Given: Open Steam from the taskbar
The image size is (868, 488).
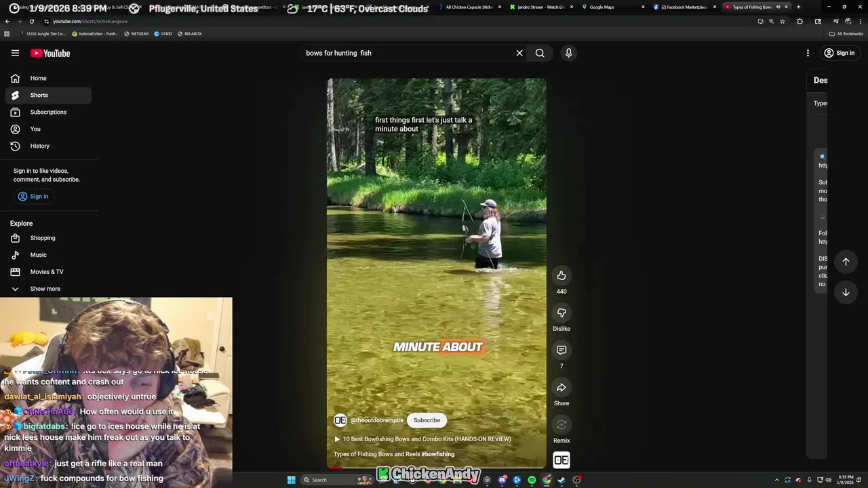Looking at the screenshot, I should [x=561, y=480].
